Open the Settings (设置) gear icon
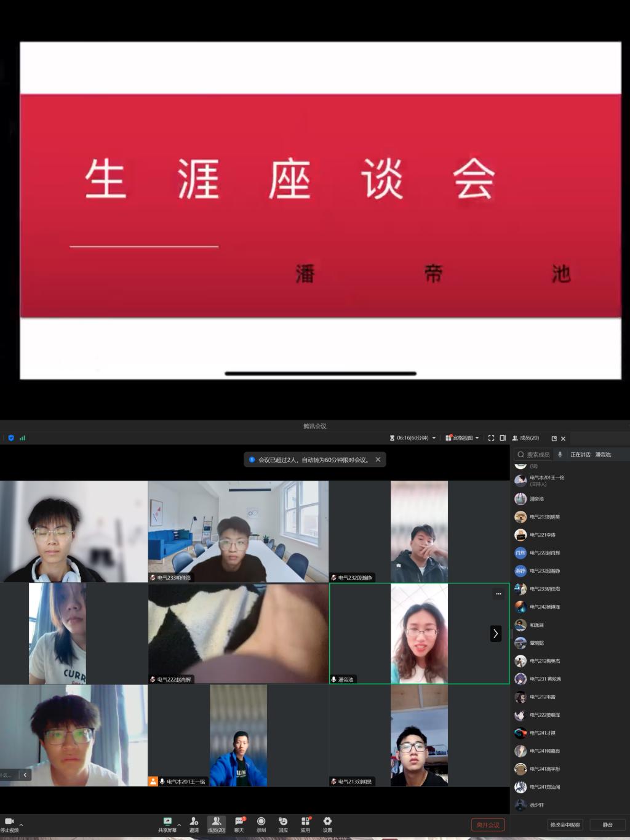Image resolution: width=630 pixels, height=840 pixels. (x=327, y=822)
